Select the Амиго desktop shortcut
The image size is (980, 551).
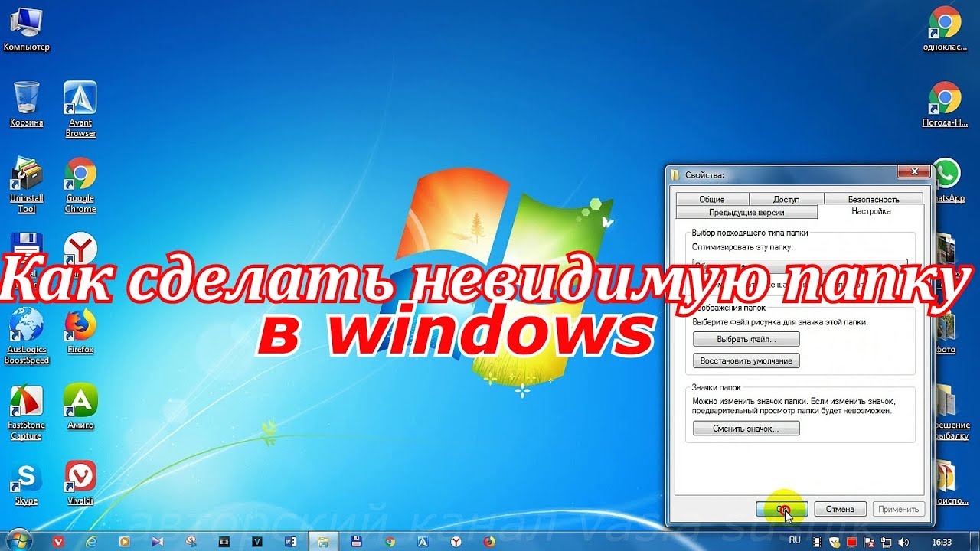click(x=80, y=406)
